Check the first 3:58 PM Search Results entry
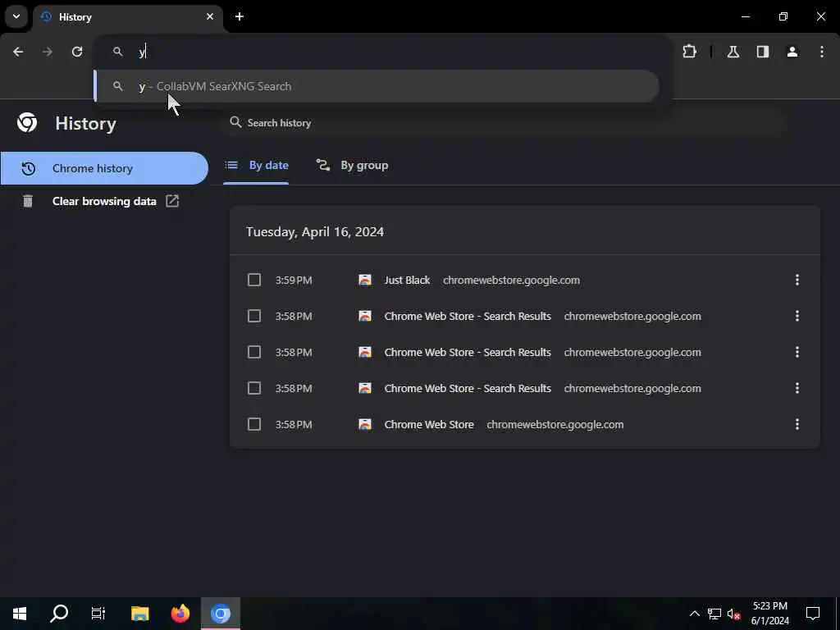This screenshot has height=630, width=840. tap(254, 316)
